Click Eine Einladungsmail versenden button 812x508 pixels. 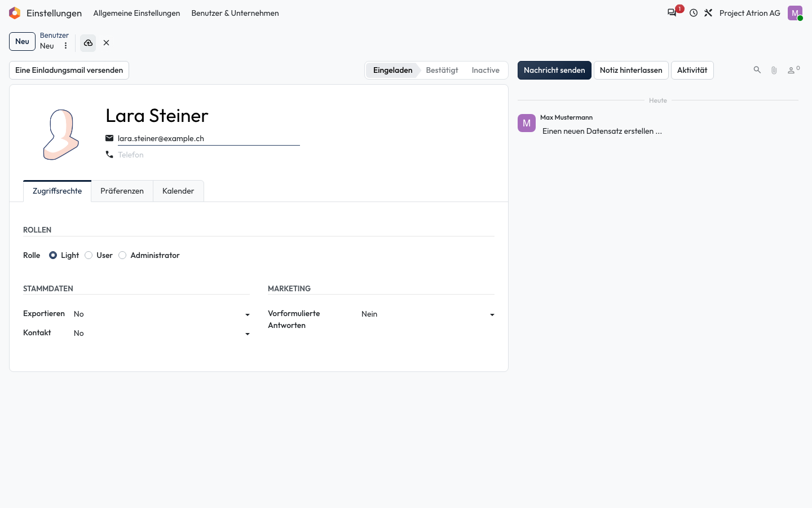pyautogui.click(x=69, y=71)
